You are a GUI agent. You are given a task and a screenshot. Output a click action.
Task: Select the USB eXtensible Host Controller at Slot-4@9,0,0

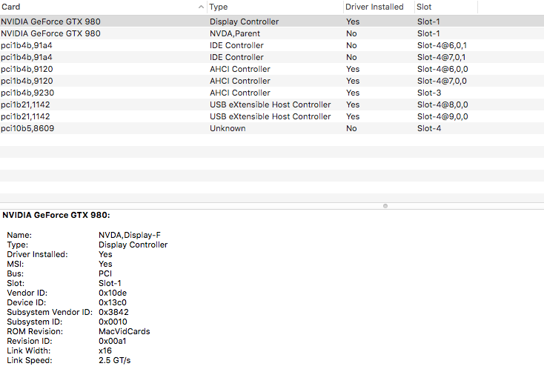(x=272, y=116)
